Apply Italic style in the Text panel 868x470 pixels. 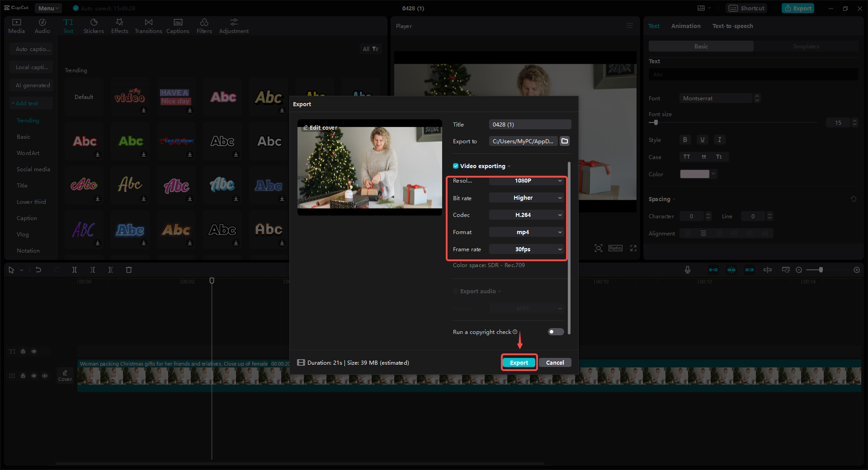click(719, 140)
